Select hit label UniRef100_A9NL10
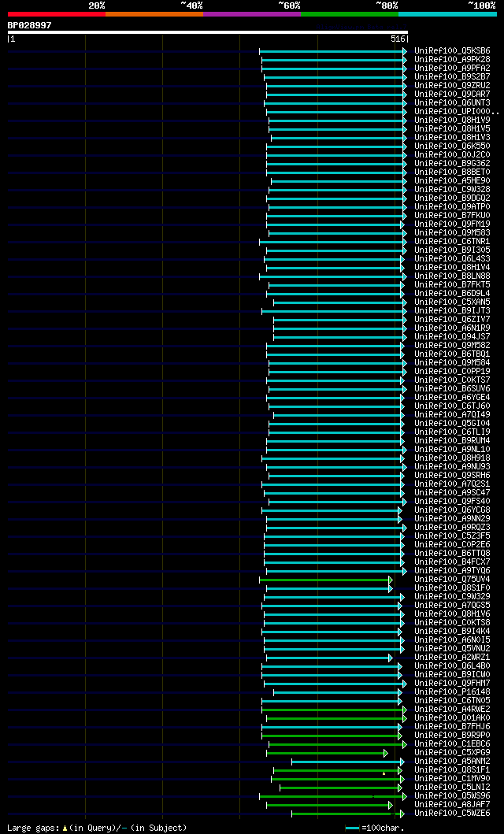Screen dimensions: 504x834 pos(453,450)
